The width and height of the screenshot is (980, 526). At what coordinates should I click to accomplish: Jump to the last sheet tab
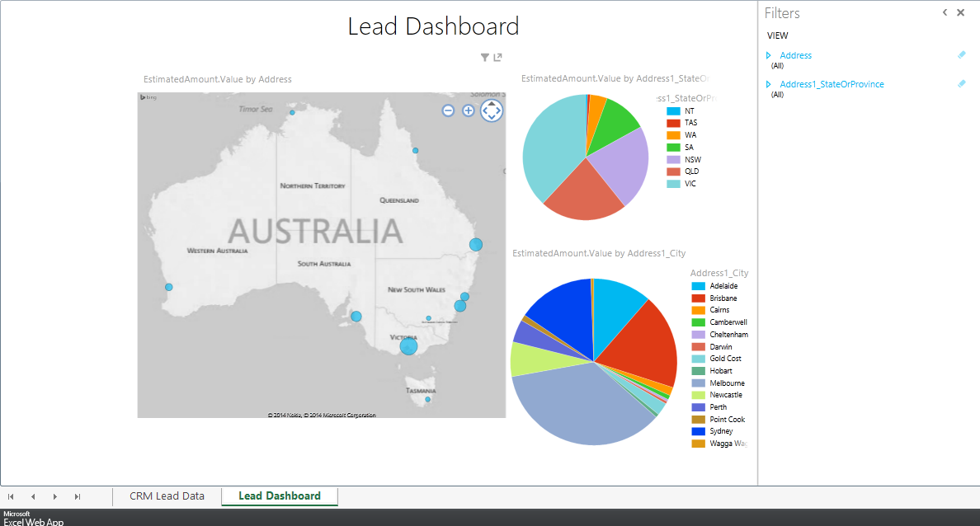coord(78,497)
